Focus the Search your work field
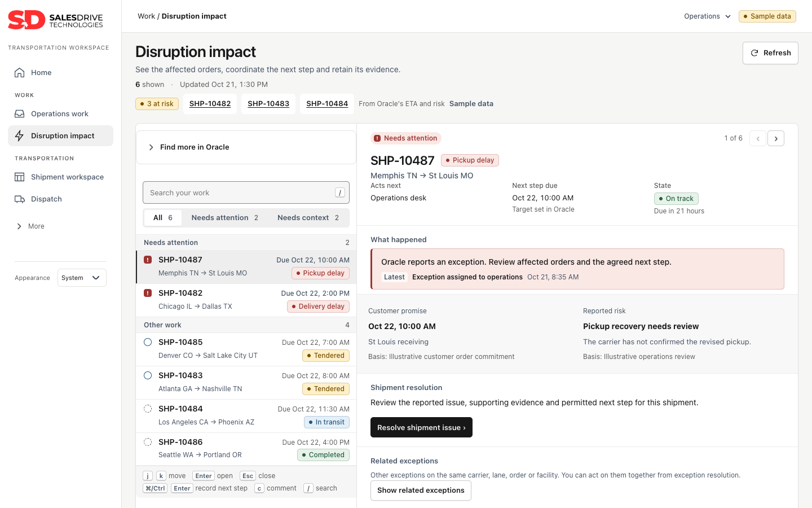This screenshot has width=812, height=508. (x=246, y=192)
